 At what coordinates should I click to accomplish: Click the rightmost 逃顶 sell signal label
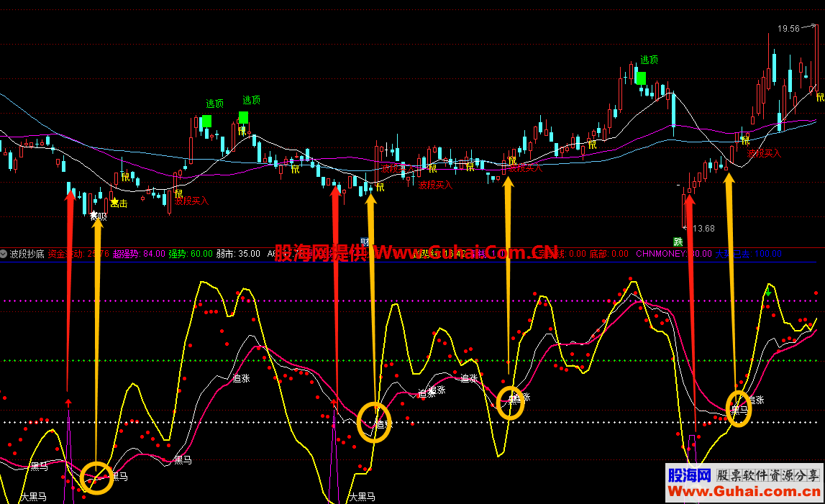(x=649, y=60)
